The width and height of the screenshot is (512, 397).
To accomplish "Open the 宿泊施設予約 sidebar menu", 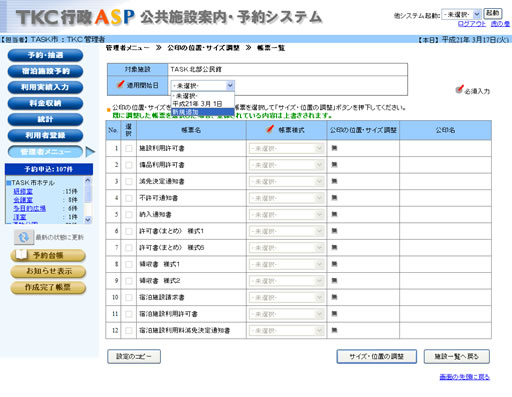I will click(45, 71).
